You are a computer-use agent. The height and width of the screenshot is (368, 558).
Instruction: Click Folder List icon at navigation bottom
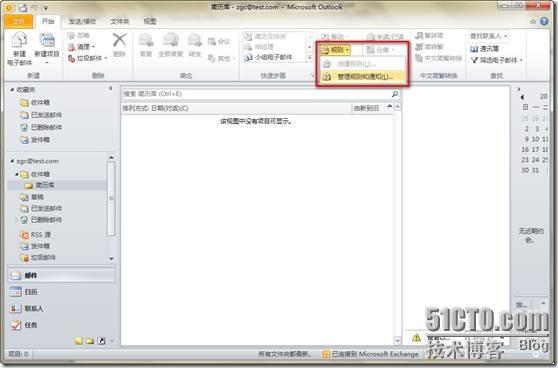tap(90, 341)
